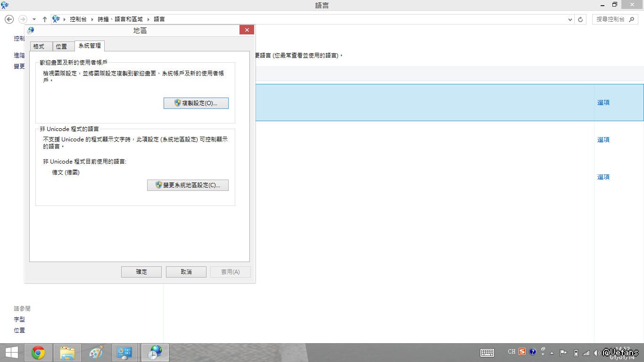Open 控制台 breadcrumb in address bar
This screenshot has width=644, height=362.
pyautogui.click(x=78, y=19)
